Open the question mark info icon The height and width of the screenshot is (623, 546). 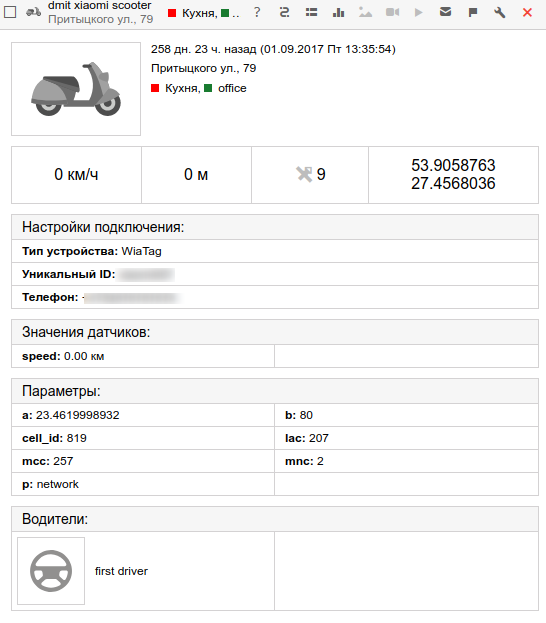click(257, 12)
